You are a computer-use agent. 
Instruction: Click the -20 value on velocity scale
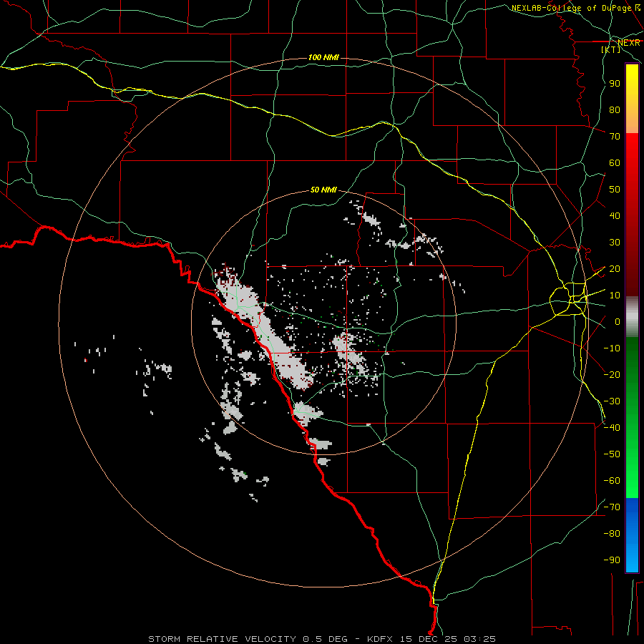pyautogui.click(x=612, y=374)
